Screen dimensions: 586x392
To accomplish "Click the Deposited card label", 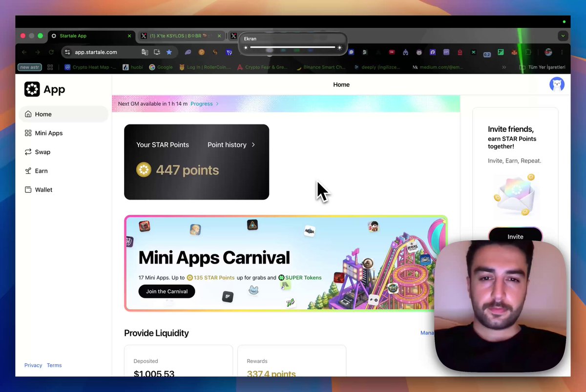I will (146, 361).
